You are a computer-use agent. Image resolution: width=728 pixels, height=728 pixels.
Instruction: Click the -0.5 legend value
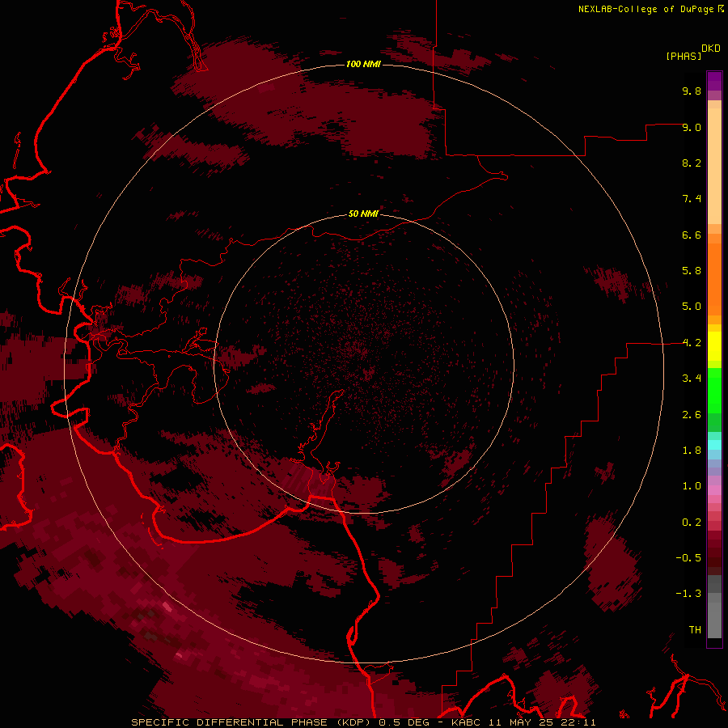tap(688, 558)
